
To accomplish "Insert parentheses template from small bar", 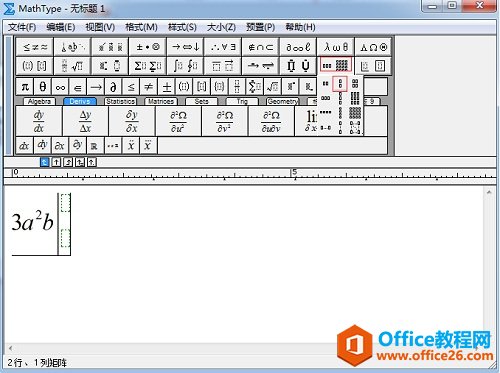I will click(x=184, y=87).
